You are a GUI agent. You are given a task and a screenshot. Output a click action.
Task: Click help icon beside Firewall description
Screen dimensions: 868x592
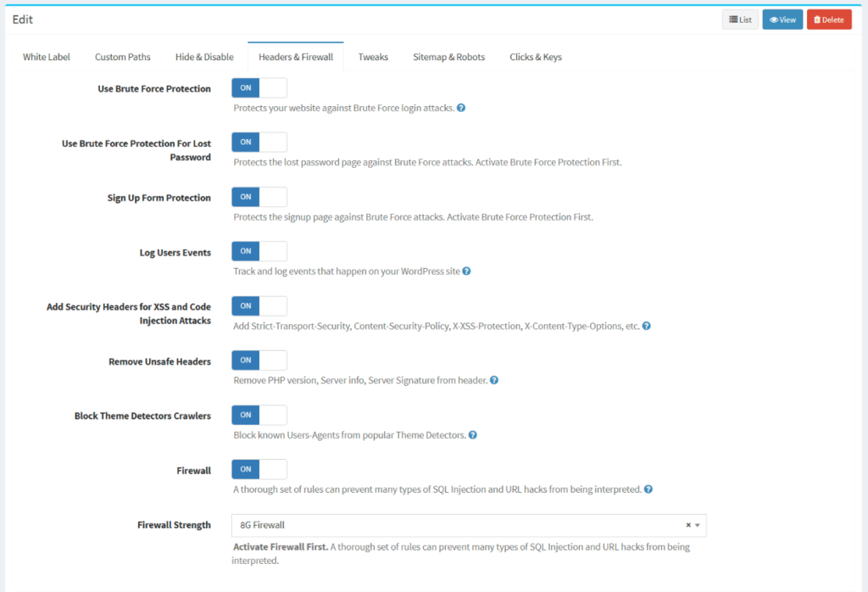coord(648,489)
